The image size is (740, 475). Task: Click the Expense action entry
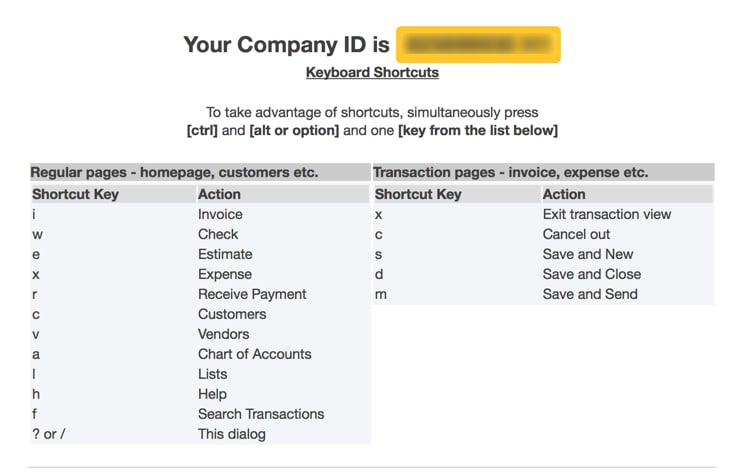(x=225, y=274)
